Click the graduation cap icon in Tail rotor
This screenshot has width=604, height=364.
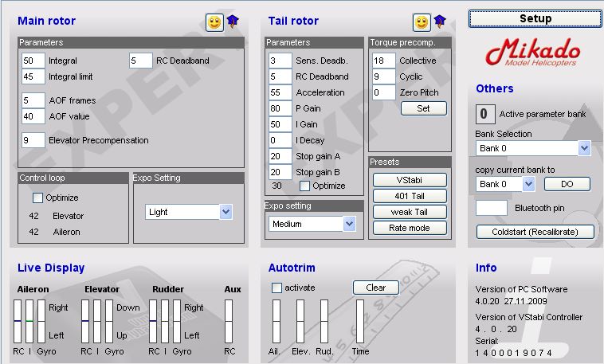click(x=440, y=22)
